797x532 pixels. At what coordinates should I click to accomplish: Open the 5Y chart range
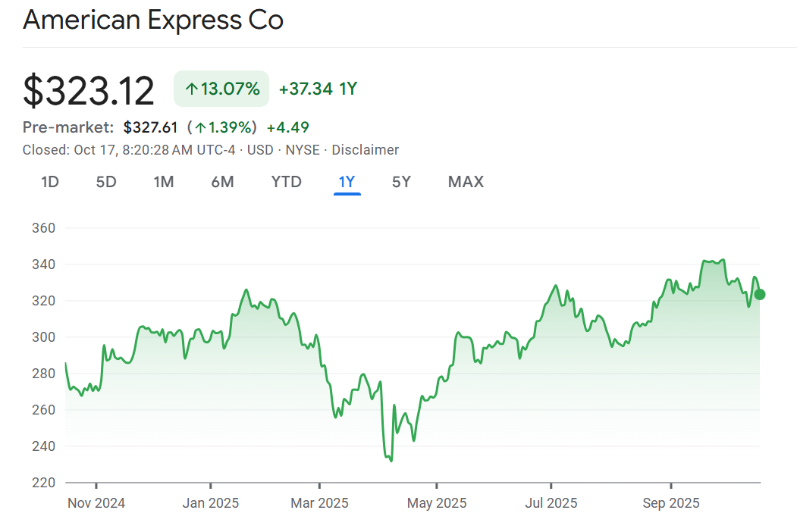401,182
